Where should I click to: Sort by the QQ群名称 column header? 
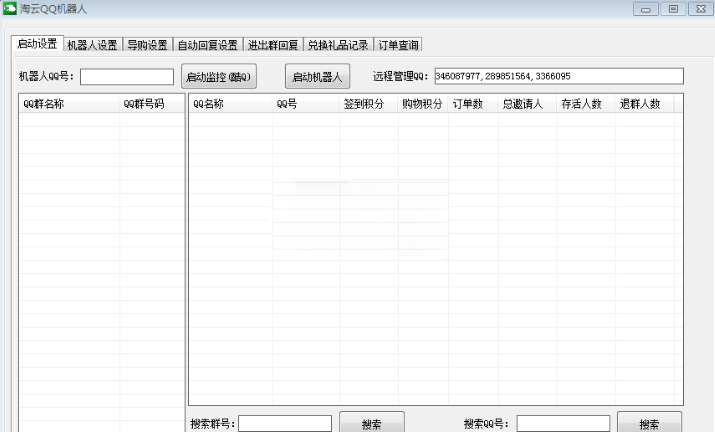click(69, 104)
